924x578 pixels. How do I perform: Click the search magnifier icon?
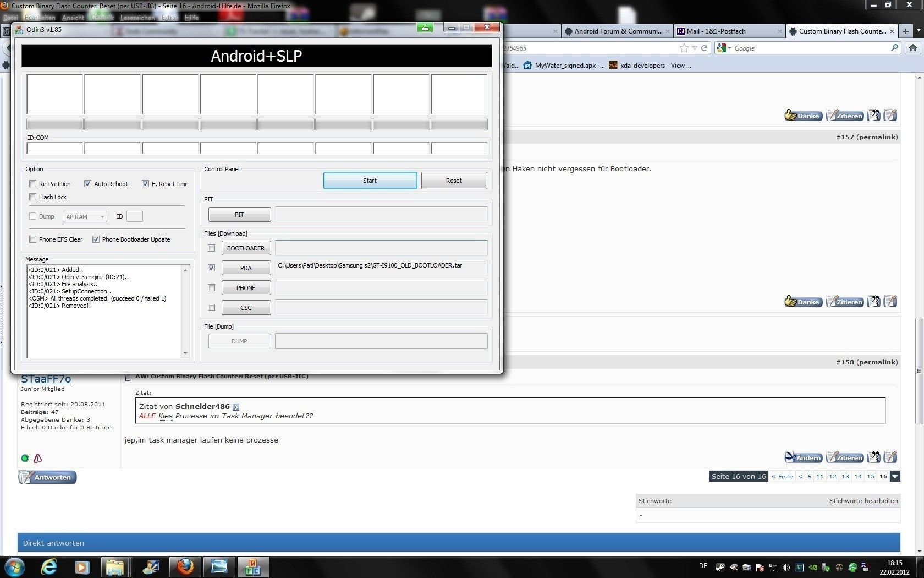(894, 48)
